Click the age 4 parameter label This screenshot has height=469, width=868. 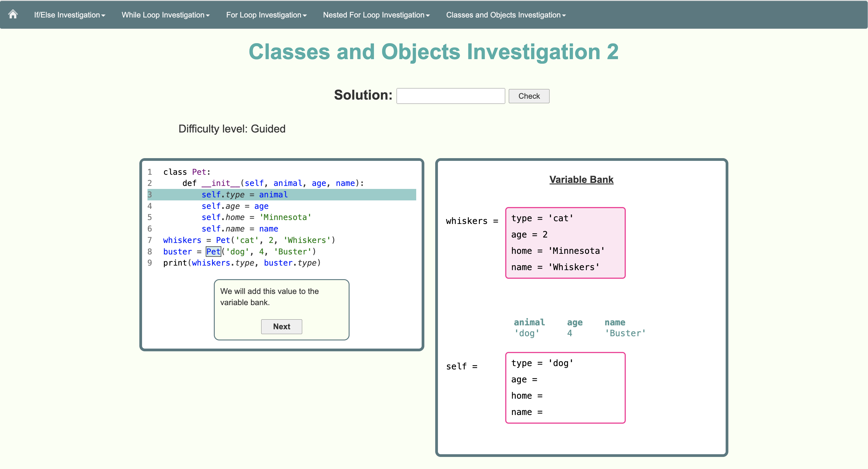point(574,327)
